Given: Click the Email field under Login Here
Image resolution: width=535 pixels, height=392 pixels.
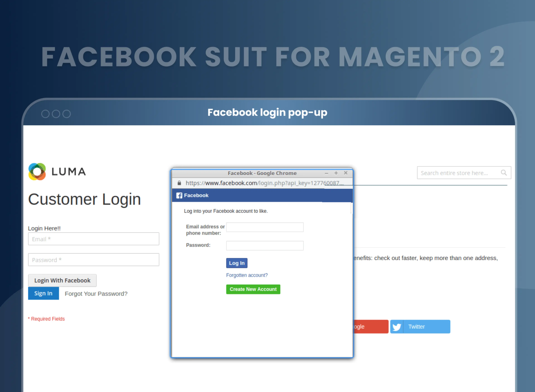Looking at the screenshot, I should click(x=94, y=239).
